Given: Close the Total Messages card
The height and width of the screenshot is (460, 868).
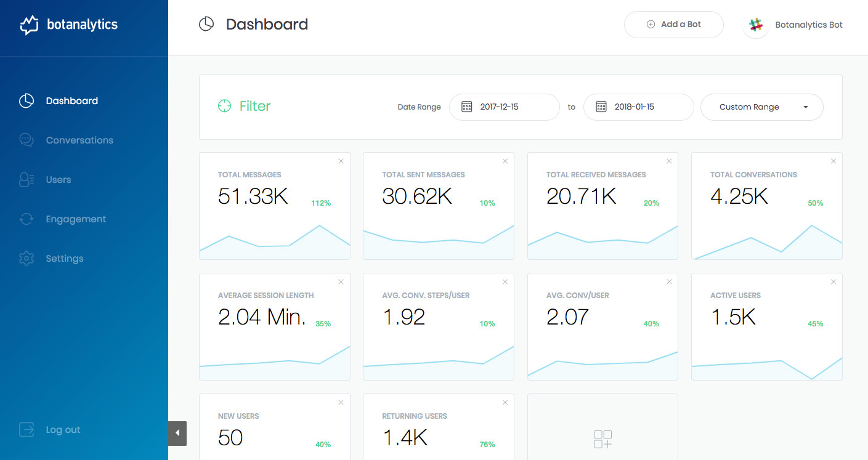Looking at the screenshot, I should (341, 161).
